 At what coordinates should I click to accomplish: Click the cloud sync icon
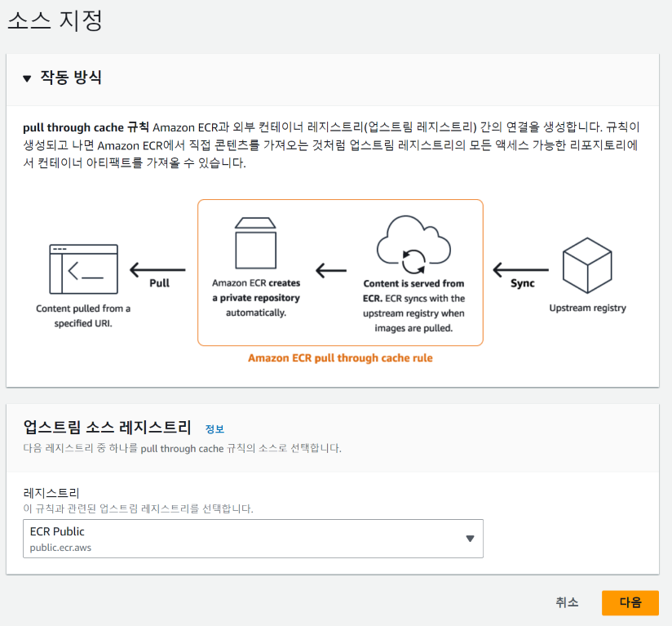(413, 245)
